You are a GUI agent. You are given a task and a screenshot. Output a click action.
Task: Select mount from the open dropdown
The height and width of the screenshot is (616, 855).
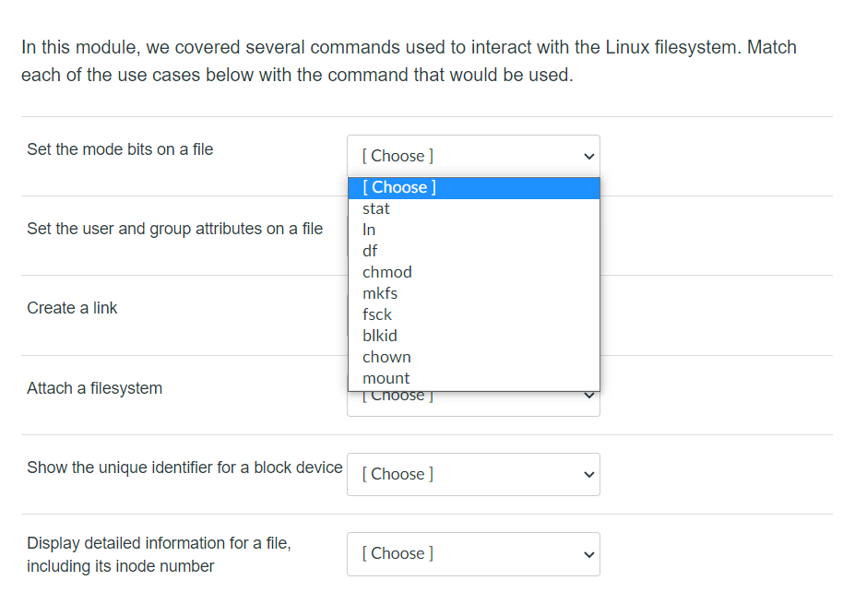(x=386, y=378)
